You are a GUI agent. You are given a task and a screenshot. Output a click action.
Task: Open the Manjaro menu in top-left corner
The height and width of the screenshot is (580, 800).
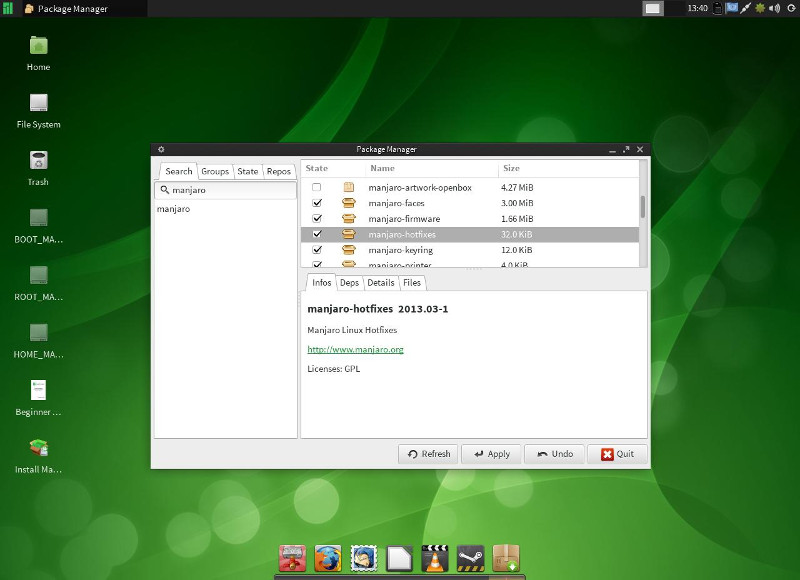(x=8, y=8)
